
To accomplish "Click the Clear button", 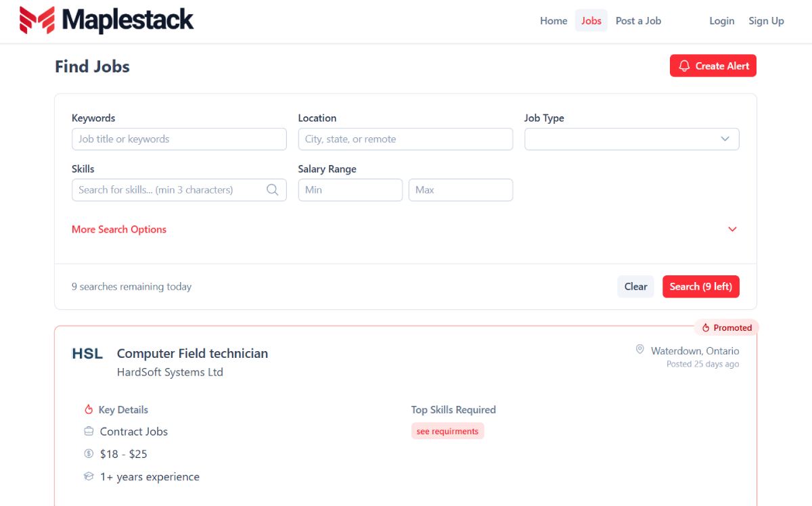I will point(635,287).
